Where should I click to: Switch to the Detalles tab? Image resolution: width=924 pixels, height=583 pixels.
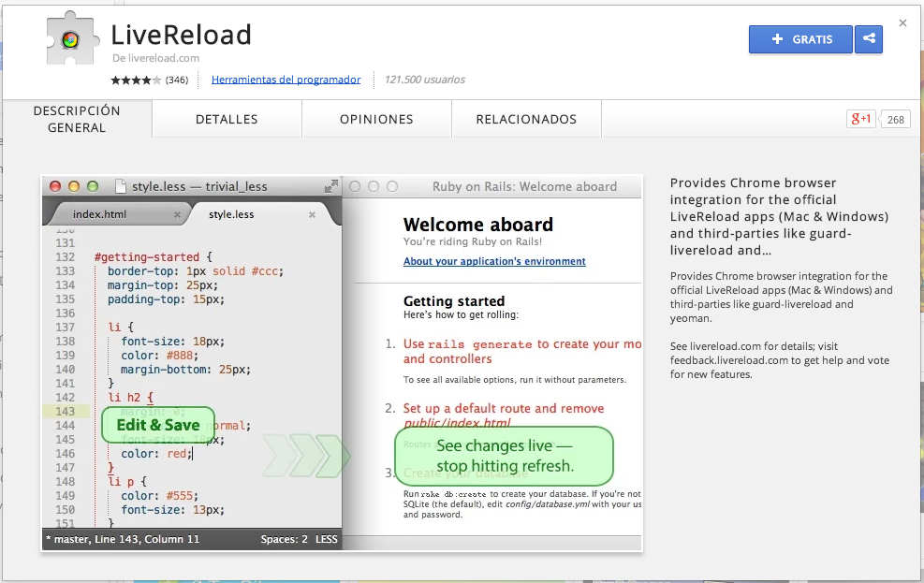[227, 119]
